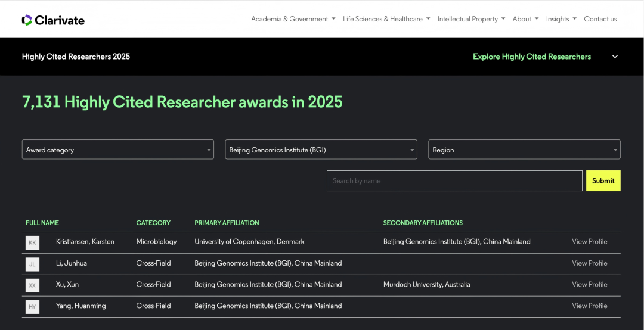Viewport: 644px width, 330px height.
Task: View Profile for Kristiansen, Karsten
Action: (x=589, y=242)
